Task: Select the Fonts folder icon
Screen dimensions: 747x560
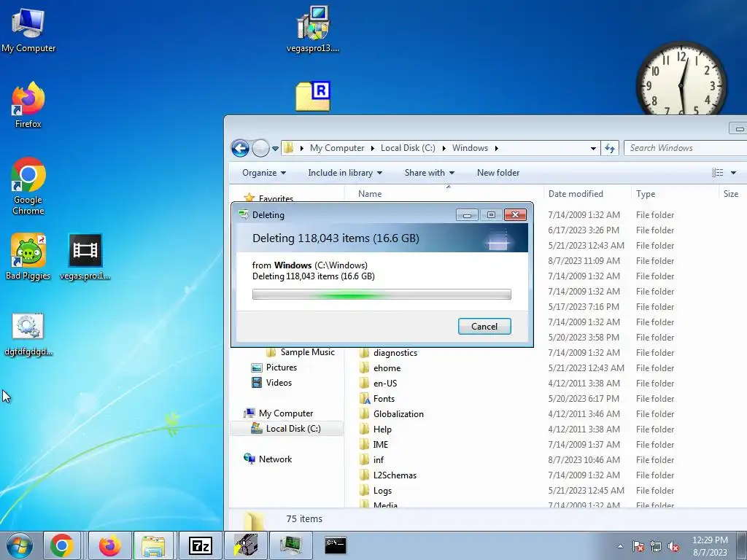Action: pos(365,399)
